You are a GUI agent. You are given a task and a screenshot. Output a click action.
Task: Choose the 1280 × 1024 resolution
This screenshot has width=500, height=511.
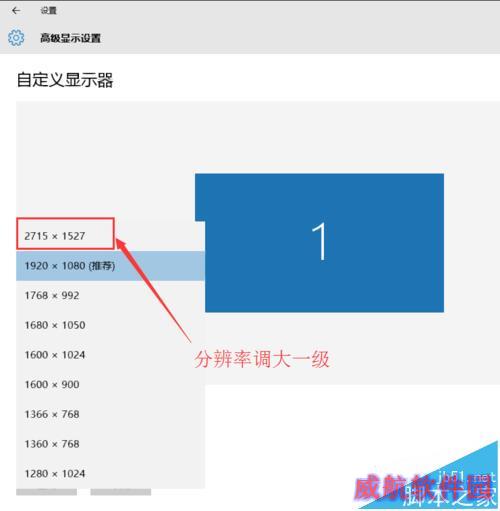click(x=110, y=473)
